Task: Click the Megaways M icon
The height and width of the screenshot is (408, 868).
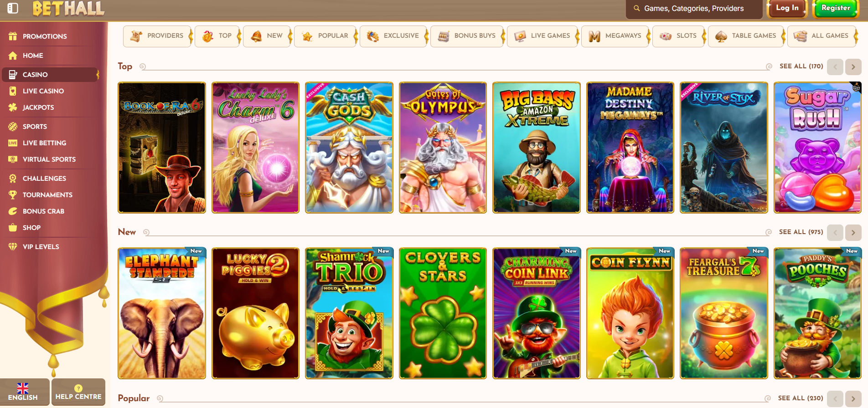Action: [x=594, y=36]
